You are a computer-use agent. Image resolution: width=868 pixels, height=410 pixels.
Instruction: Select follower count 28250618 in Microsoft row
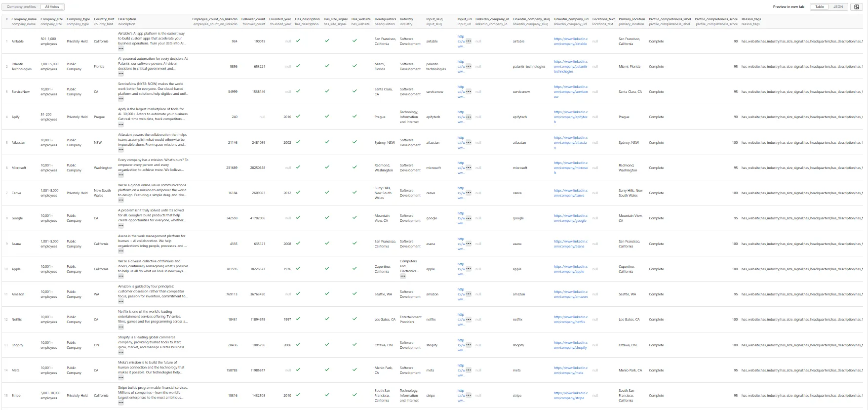257,167
